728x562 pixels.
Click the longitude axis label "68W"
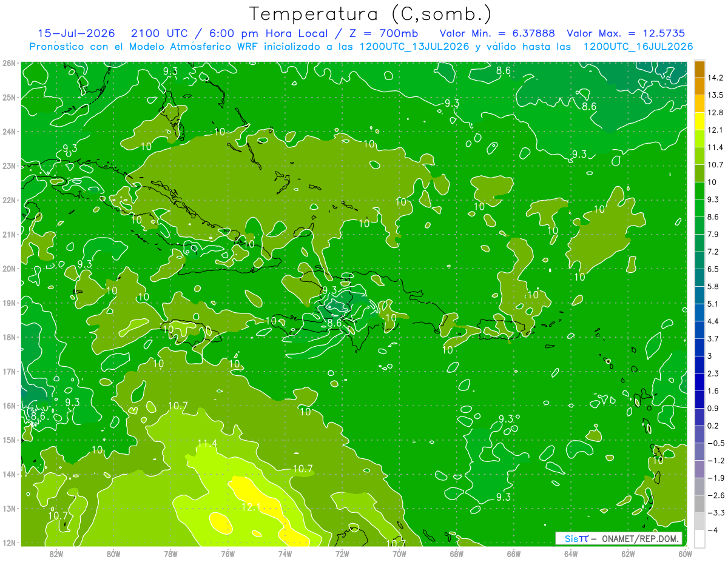point(457,554)
